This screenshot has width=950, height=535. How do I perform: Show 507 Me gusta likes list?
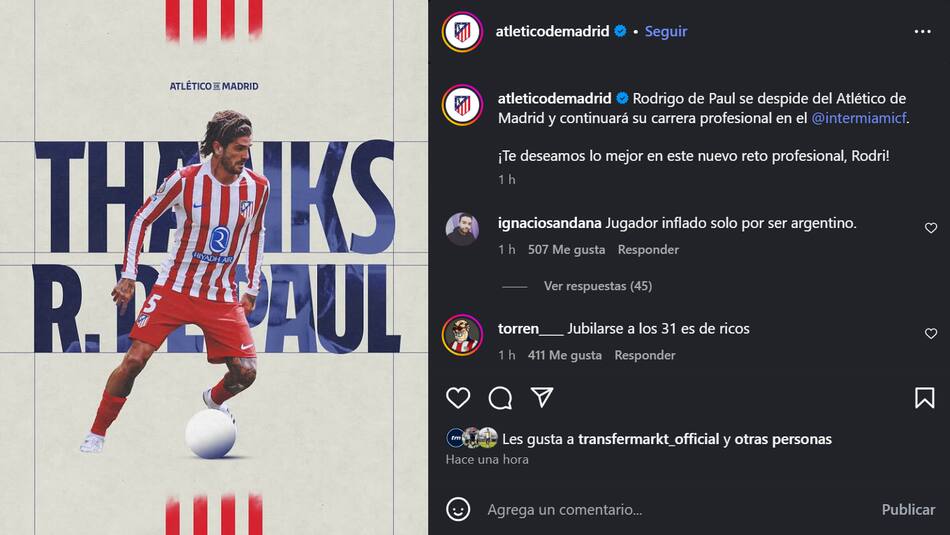[x=566, y=249]
